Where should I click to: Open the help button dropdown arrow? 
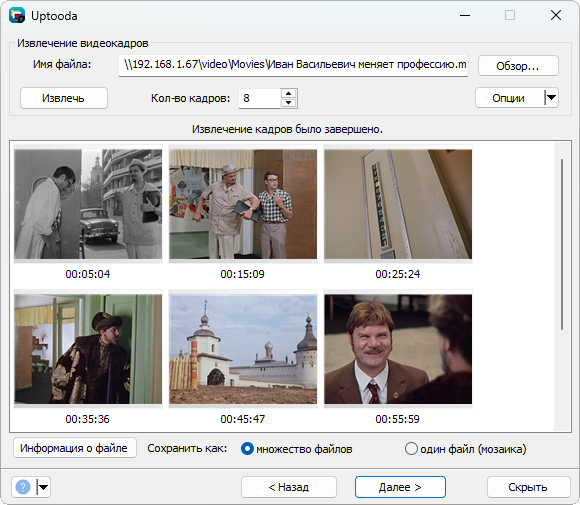tap(44, 487)
